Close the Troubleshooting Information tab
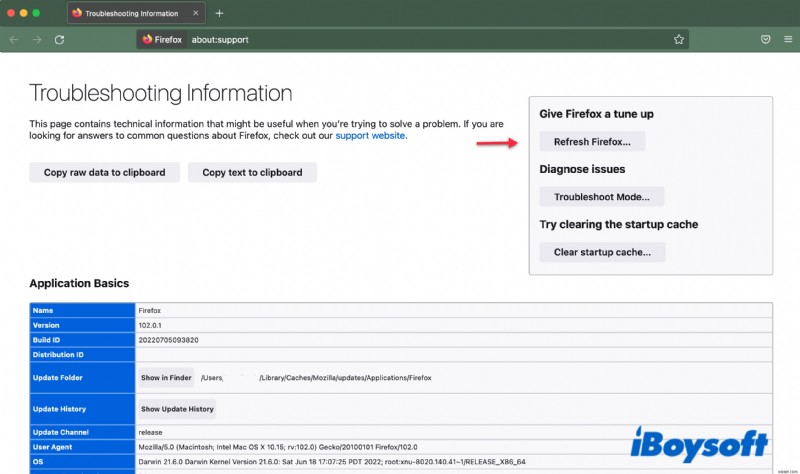Screen dimensions: 800x474 (x=197, y=14)
